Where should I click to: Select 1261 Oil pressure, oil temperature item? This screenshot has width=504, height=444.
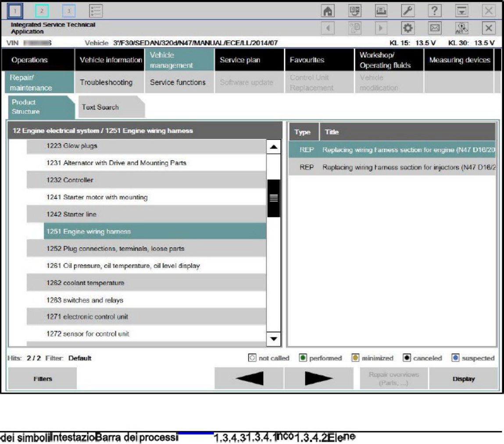pyautogui.click(x=146, y=266)
